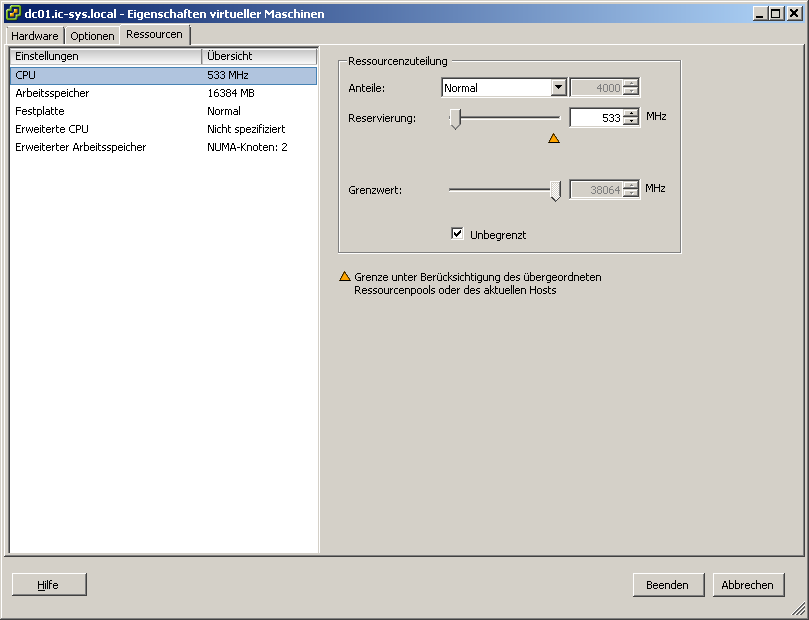Toggle the Unbegrenzt checkbox
The width and height of the screenshot is (809, 620).
(457, 234)
